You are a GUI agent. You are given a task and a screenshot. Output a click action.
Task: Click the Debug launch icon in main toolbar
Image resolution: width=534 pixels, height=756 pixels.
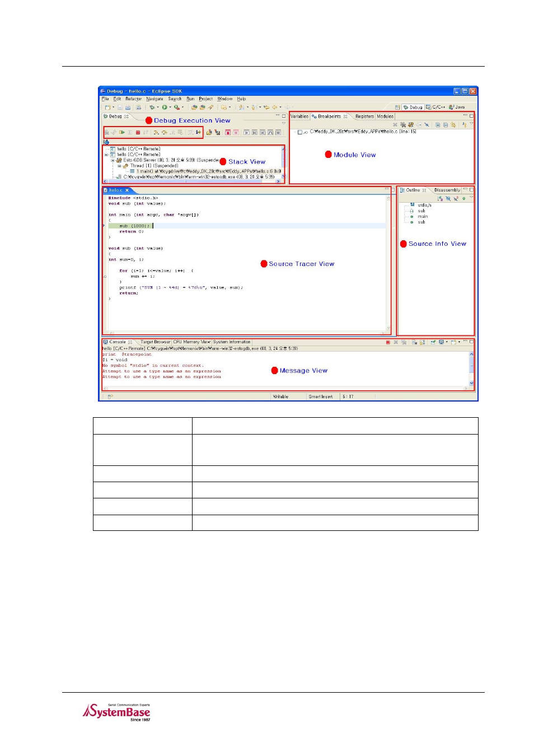pos(152,108)
